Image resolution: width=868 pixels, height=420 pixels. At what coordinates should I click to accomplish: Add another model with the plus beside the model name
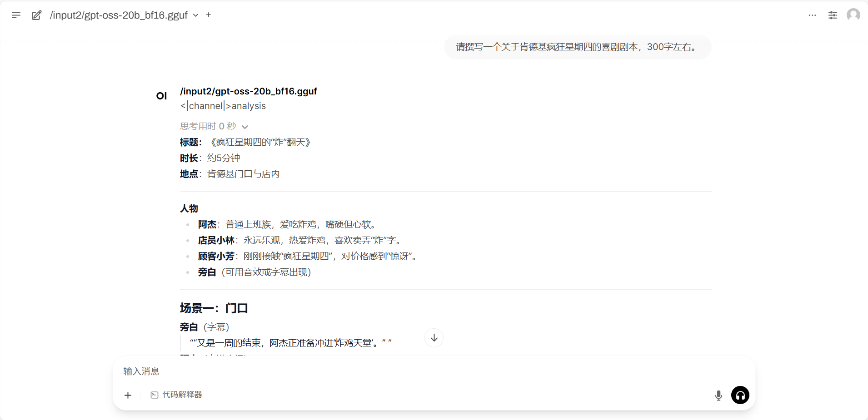tap(209, 15)
